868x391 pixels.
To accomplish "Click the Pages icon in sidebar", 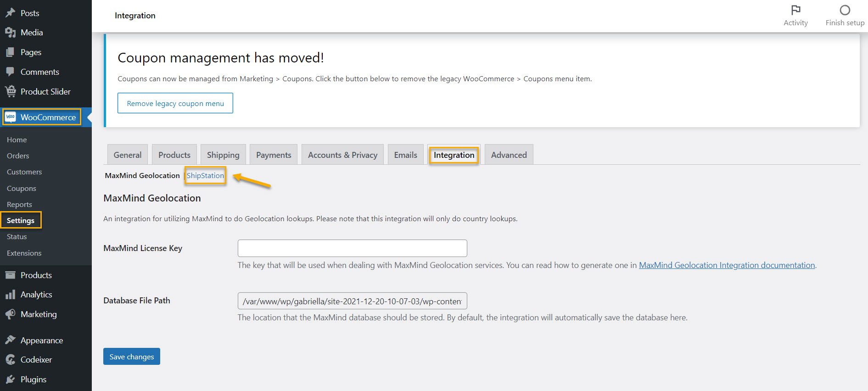I will pyautogui.click(x=10, y=52).
